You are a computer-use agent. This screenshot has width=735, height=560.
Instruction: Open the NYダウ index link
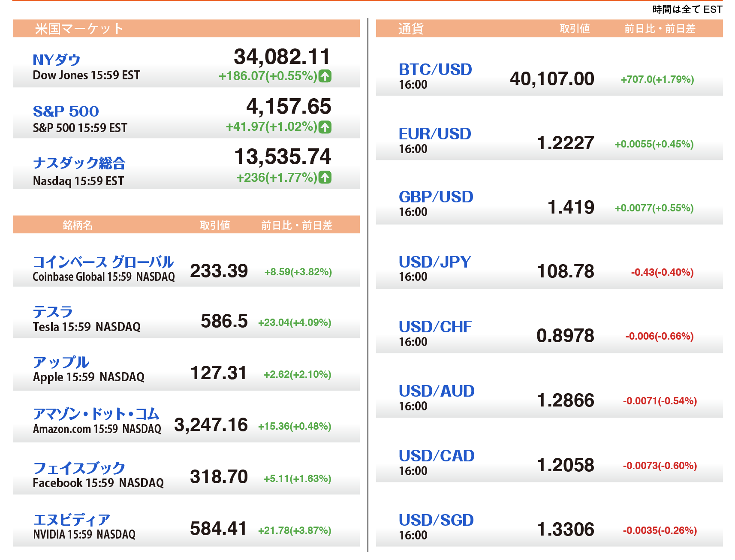click(x=57, y=60)
